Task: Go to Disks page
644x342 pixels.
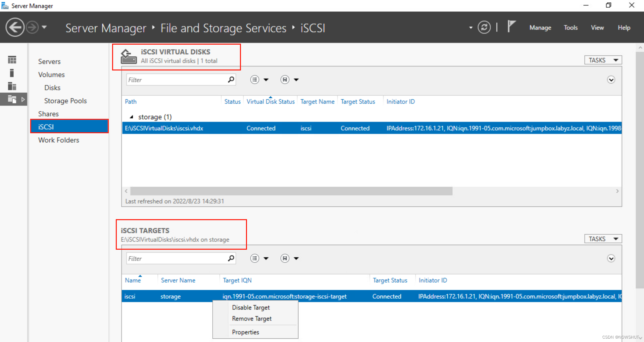Action: [x=52, y=88]
